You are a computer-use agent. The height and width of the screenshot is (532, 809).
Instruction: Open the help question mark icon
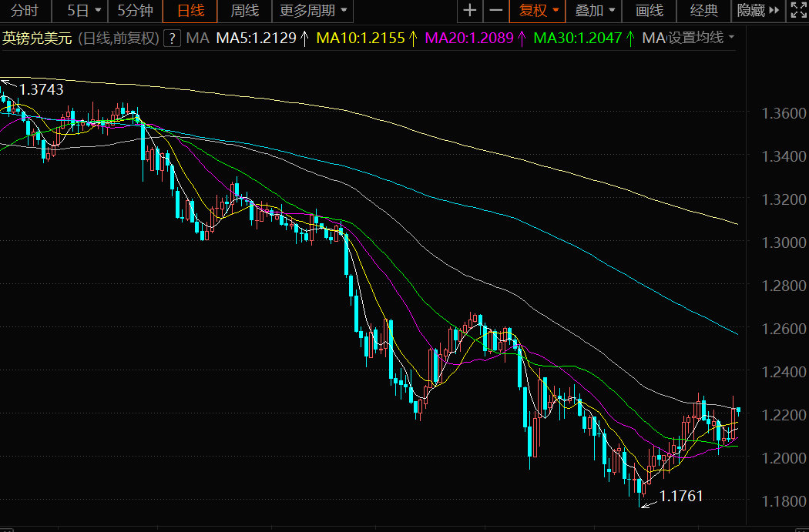pos(173,38)
